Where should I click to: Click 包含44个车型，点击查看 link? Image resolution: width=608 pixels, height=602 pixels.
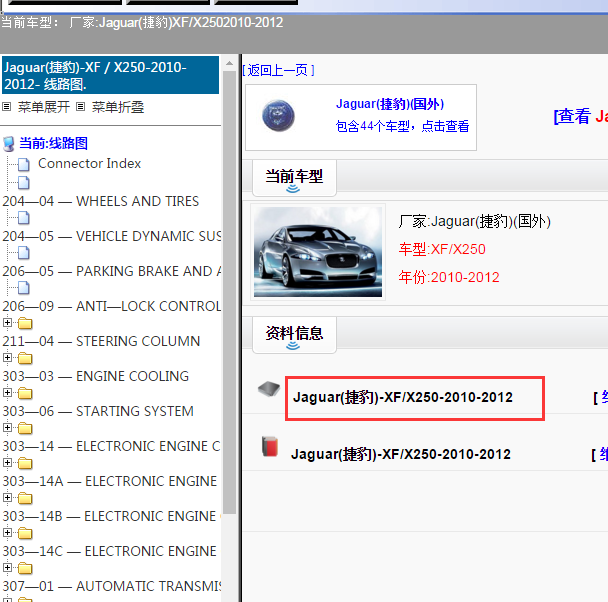coord(402,126)
